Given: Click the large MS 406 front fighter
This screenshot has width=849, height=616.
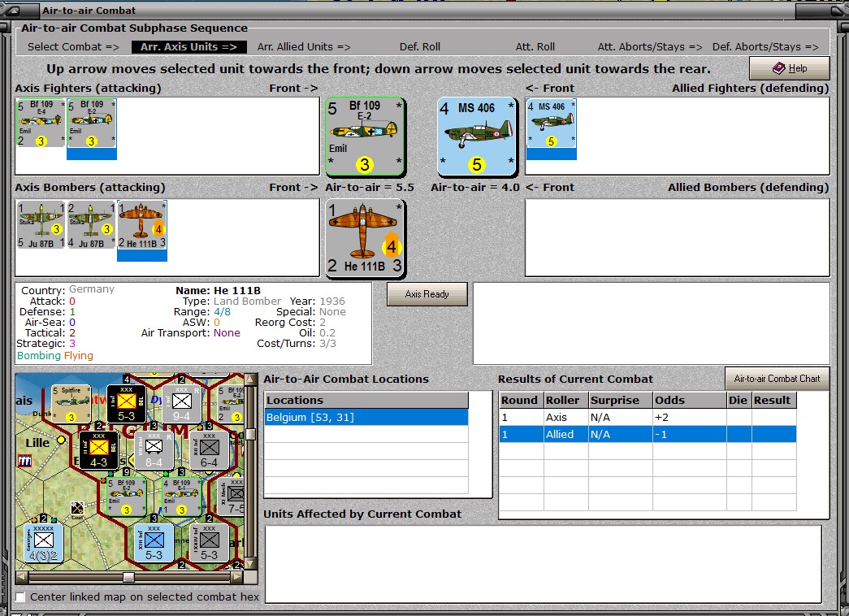Looking at the screenshot, I should [x=477, y=137].
